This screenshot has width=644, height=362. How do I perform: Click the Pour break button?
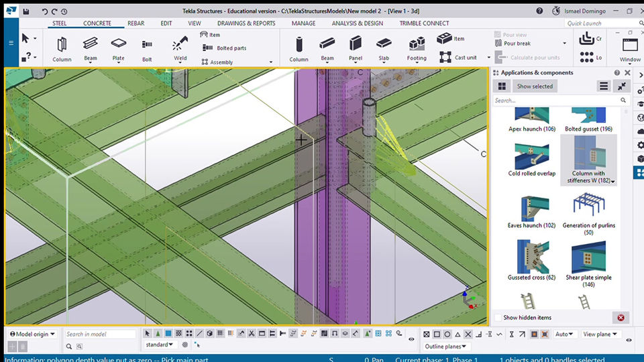click(513, 43)
